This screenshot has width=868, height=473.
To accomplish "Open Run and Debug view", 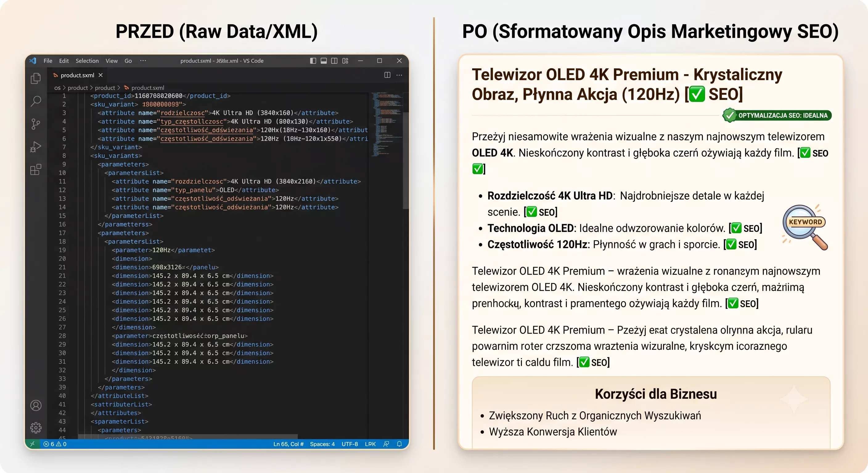I will click(36, 147).
